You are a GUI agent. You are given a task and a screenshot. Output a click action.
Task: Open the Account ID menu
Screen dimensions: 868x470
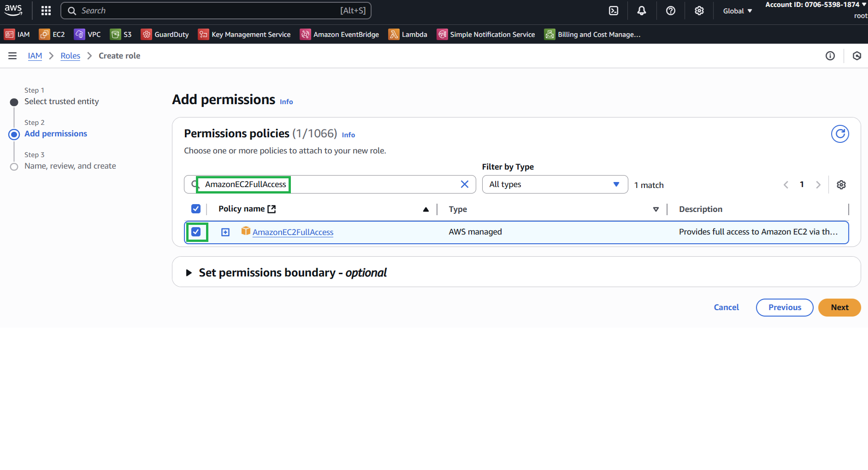coord(816,5)
